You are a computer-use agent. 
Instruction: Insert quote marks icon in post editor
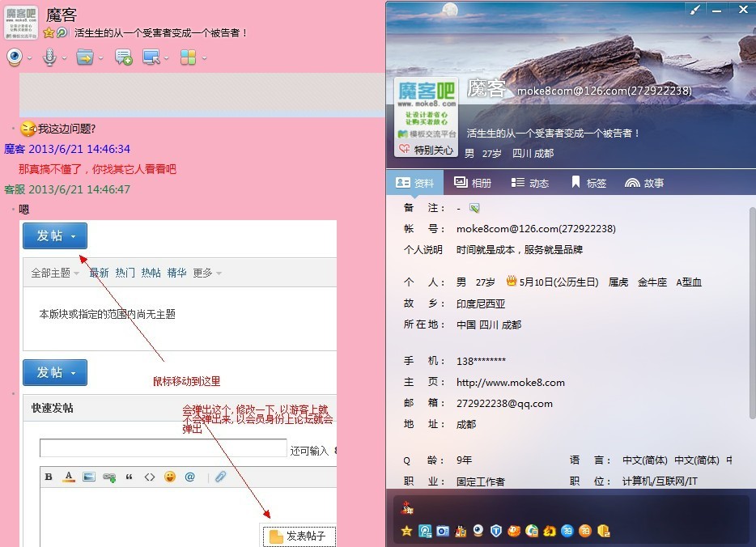(x=129, y=477)
